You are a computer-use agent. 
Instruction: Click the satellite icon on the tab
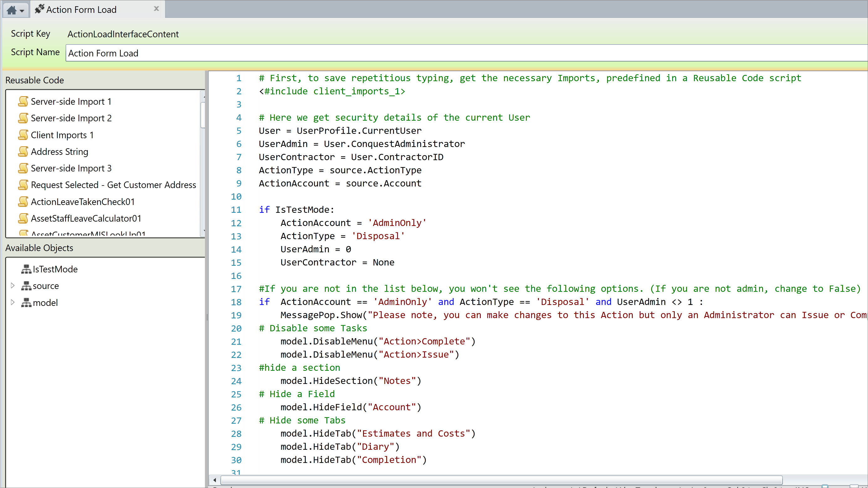click(39, 9)
